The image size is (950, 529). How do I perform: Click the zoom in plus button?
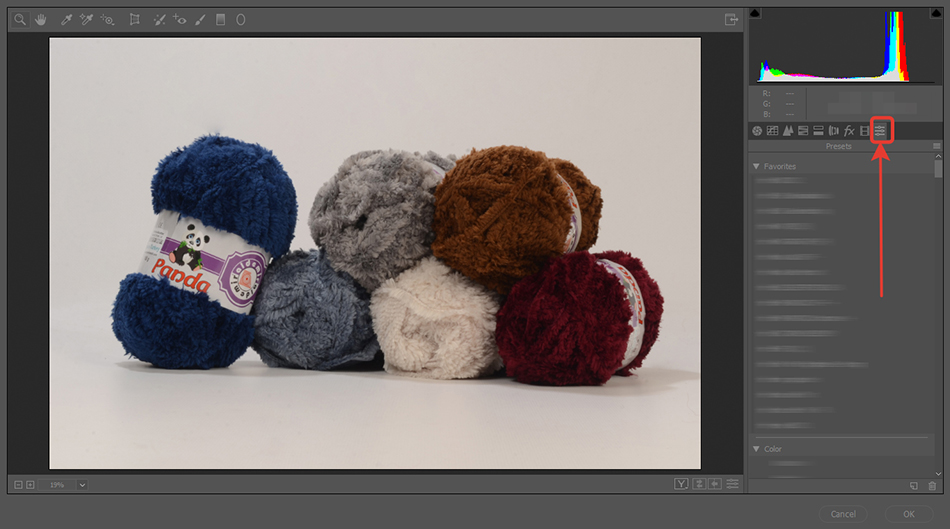pyautogui.click(x=30, y=485)
